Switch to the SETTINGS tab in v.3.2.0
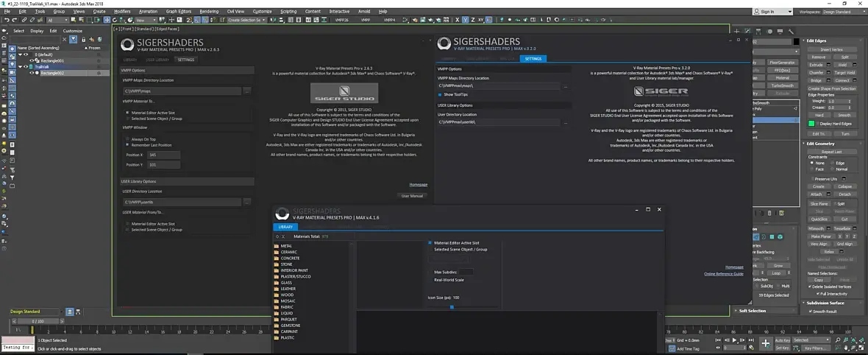868x355 pixels. click(x=533, y=58)
